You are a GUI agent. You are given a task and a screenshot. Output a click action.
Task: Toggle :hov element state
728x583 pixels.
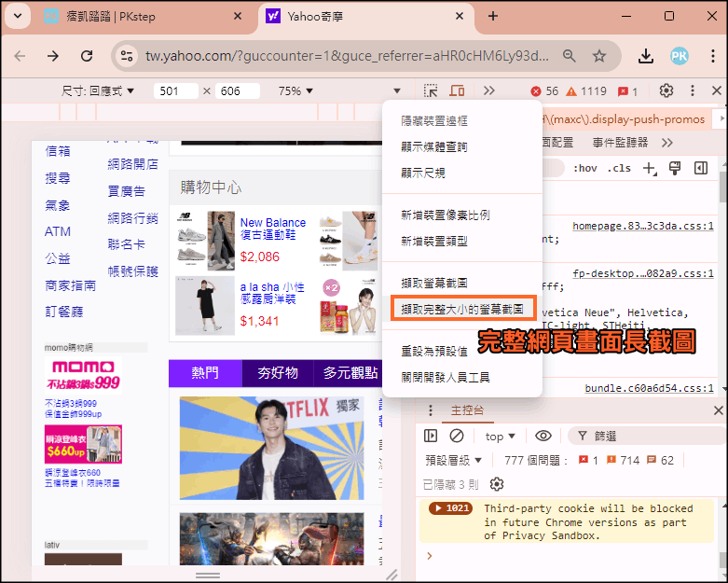point(585,168)
